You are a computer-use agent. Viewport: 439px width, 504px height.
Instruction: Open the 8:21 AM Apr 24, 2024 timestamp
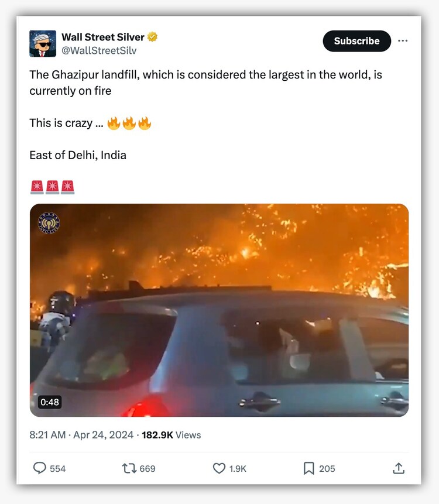[x=82, y=435]
